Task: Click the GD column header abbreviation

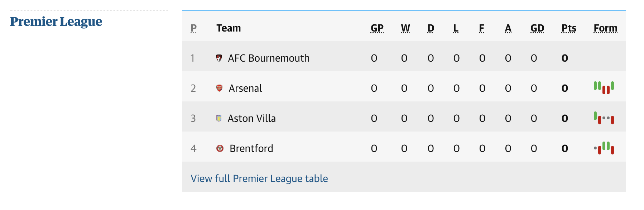Action: point(537,28)
